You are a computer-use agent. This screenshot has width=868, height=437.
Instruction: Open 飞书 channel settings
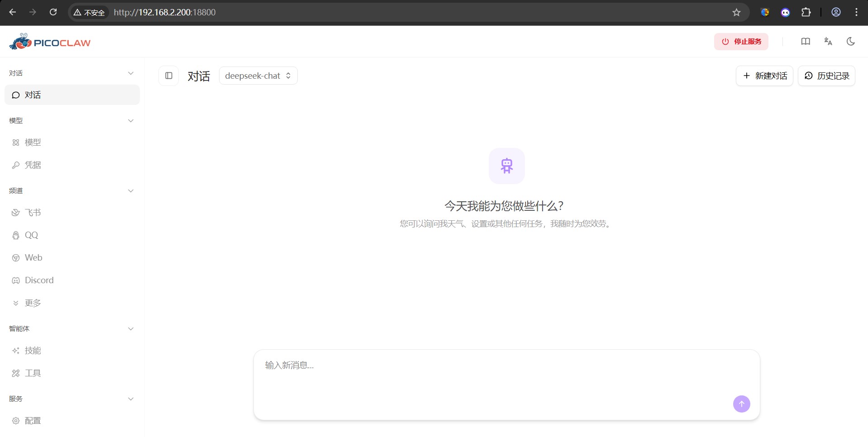point(72,213)
